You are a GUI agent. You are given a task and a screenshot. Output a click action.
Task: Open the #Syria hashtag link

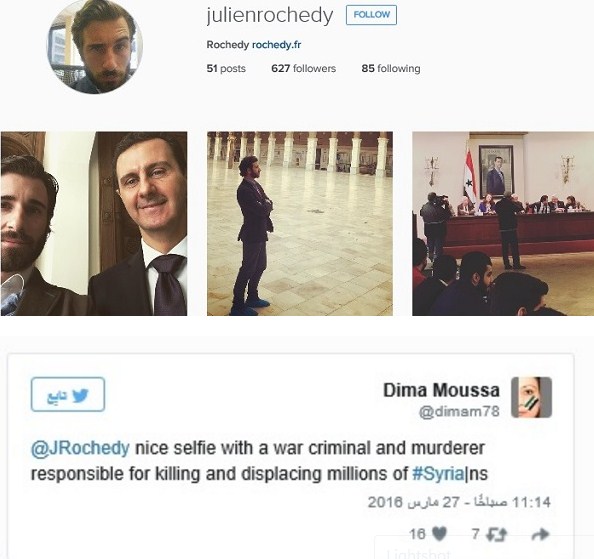(x=438, y=474)
